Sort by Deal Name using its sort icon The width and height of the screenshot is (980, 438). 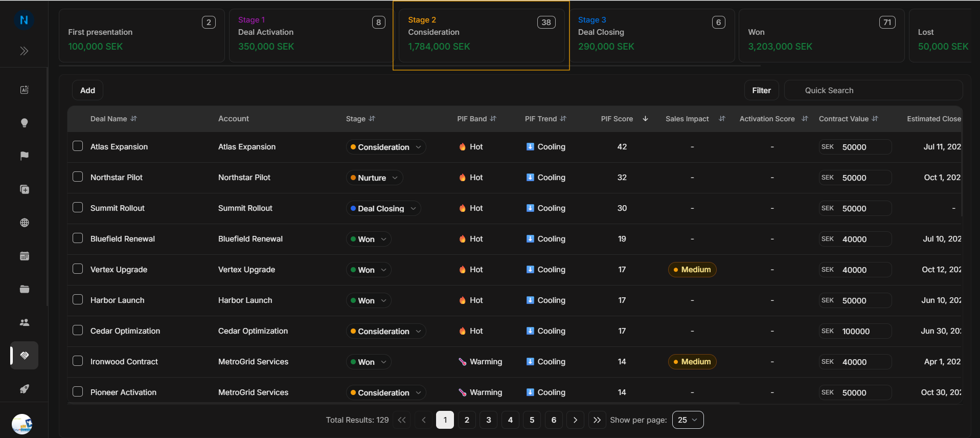click(134, 119)
